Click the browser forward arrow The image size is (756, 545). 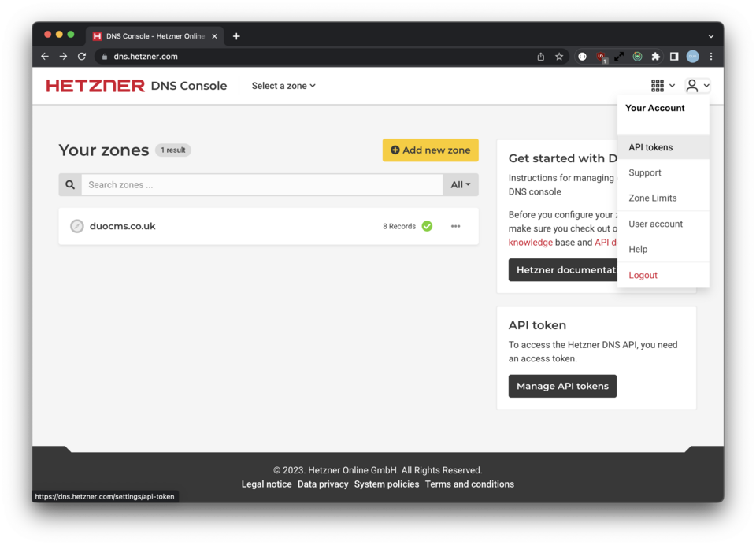point(63,57)
